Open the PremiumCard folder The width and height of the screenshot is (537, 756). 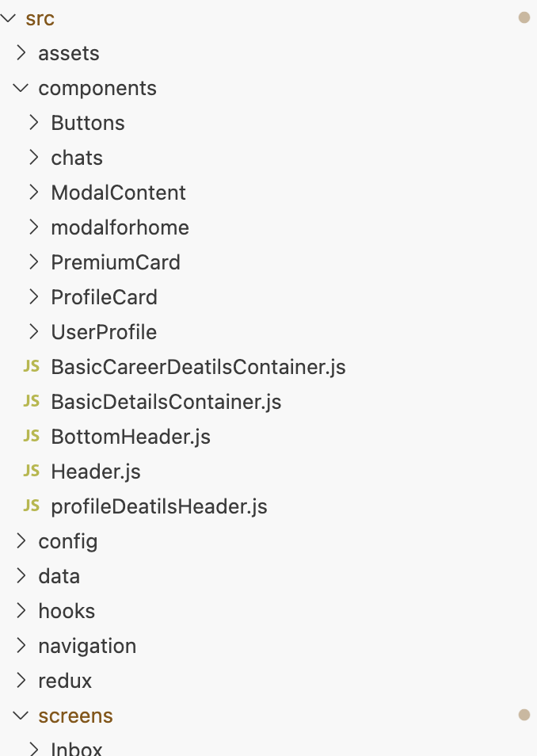click(116, 262)
